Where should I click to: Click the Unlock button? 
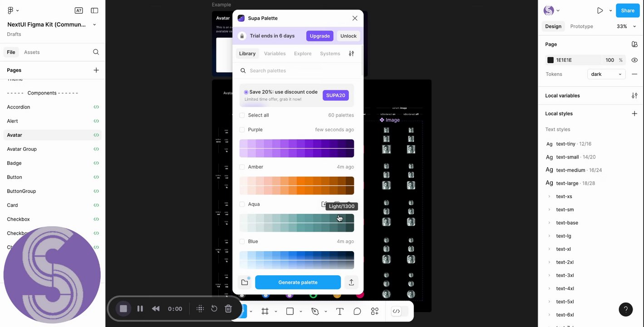click(x=349, y=36)
